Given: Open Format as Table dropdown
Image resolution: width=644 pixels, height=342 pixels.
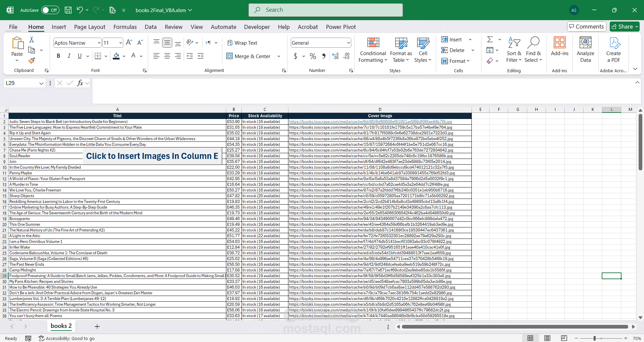Looking at the screenshot, I should tap(401, 49).
